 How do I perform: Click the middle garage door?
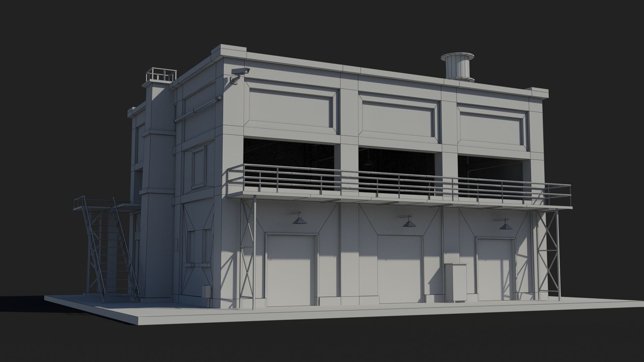pyautogui.click(x=399, y=269)
